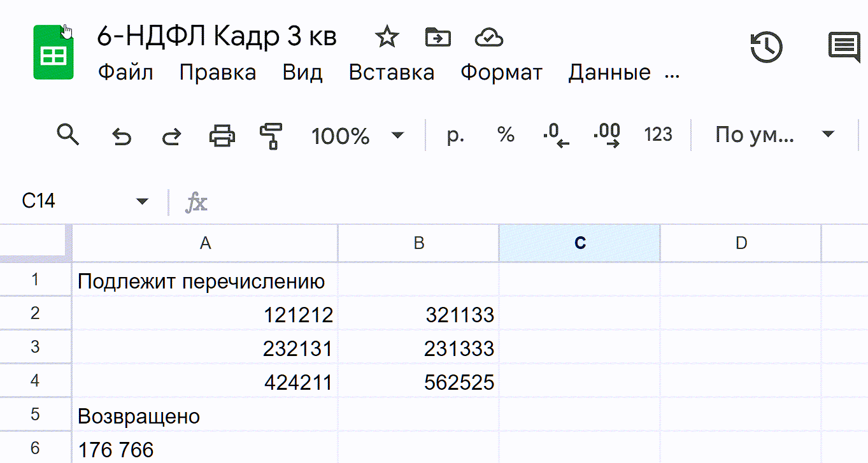
Task: Click the search magnifier in toolbar
Action: tap(68, 135)
